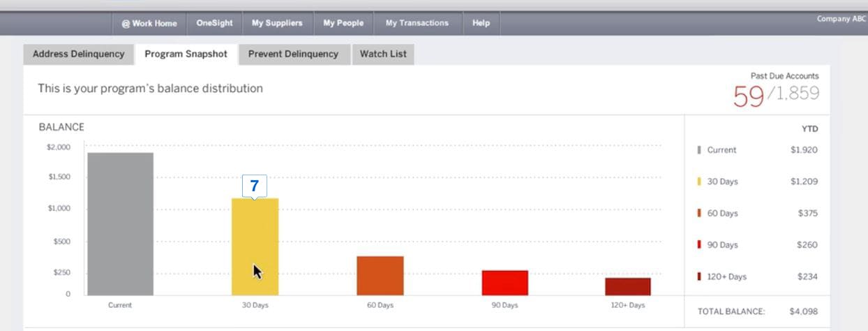Screen dimensions: 868x331
Task: Click the red 90 Days bar
Action: tap(504, 282)
